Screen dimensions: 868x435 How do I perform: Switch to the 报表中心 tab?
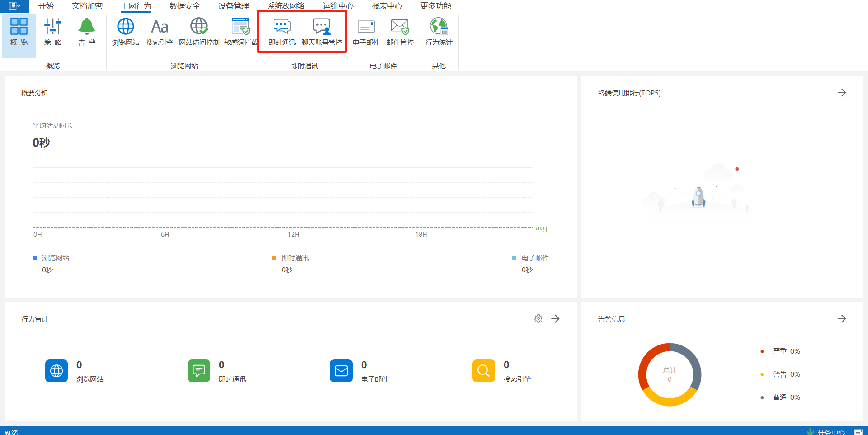[387, 6]
